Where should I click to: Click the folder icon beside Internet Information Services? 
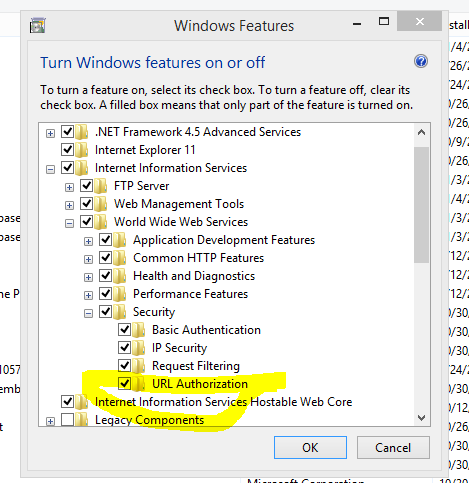point(81,168)
